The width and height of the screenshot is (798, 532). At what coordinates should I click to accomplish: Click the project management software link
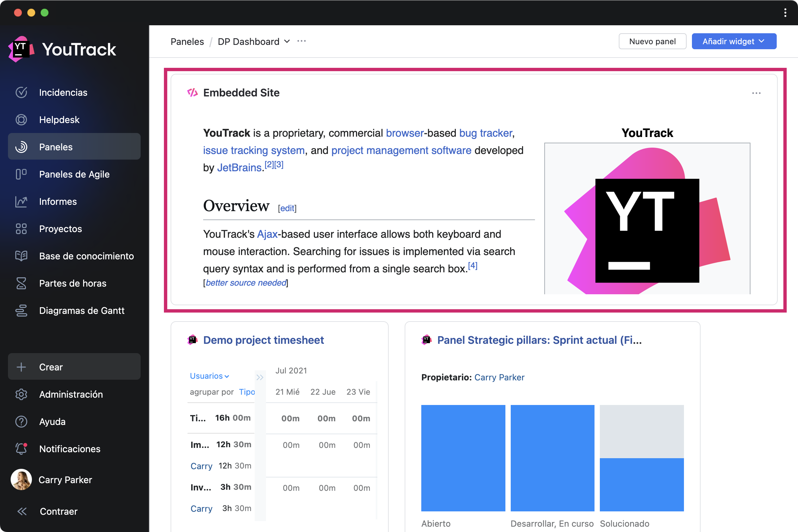(x=401, y=150)
